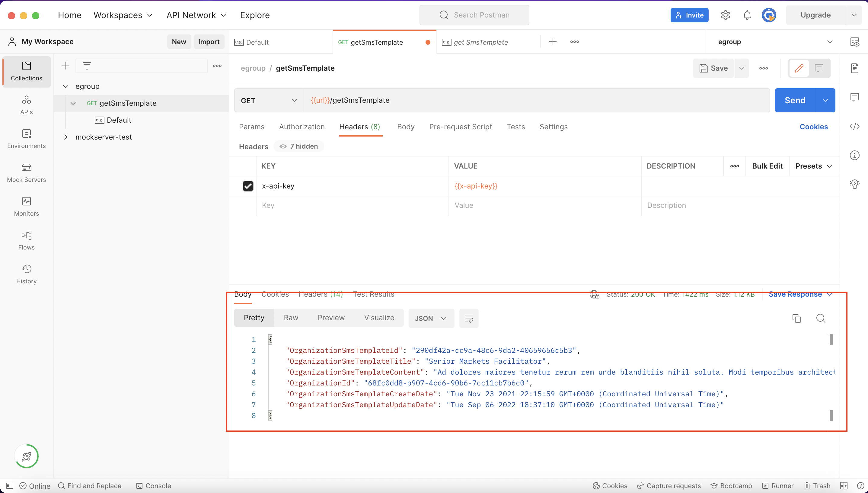Open request History in the sidebar
Screen dimensions: 868x493
[26, 274]
